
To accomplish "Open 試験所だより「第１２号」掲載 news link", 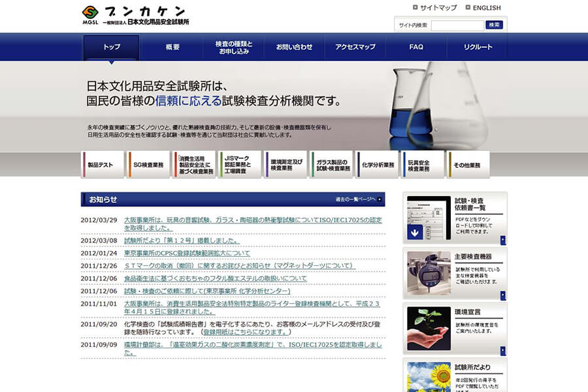I will [182, 240].
